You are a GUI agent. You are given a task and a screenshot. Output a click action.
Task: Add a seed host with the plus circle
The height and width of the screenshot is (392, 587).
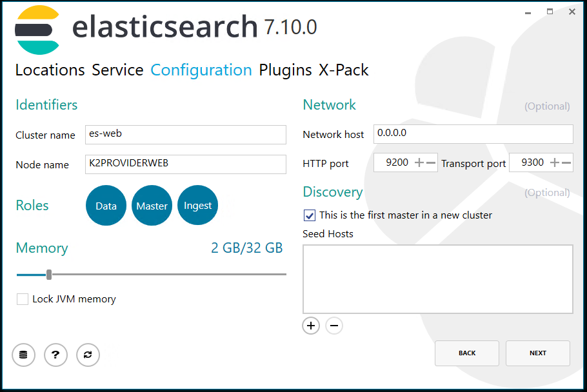(x=311, y=326)
